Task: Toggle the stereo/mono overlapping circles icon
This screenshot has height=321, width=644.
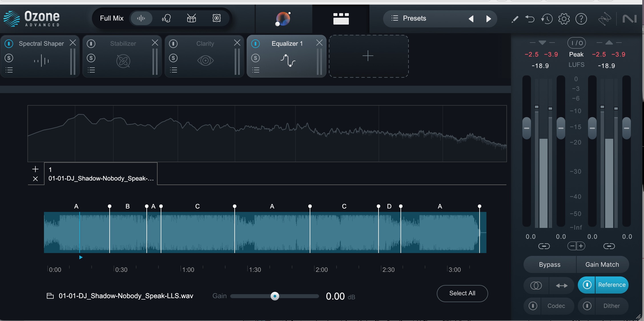Action: tap(536, 285)
